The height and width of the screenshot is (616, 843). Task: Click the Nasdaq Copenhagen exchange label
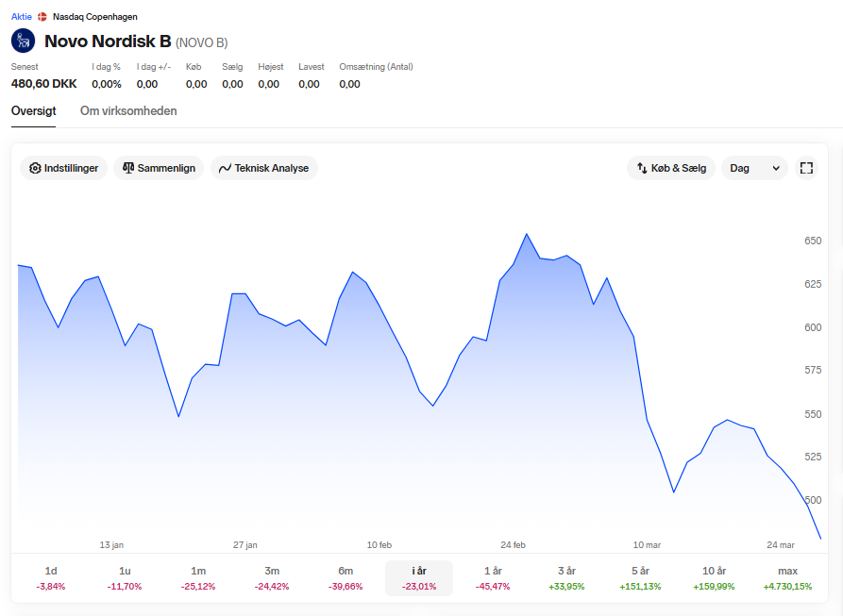point(94,17)
